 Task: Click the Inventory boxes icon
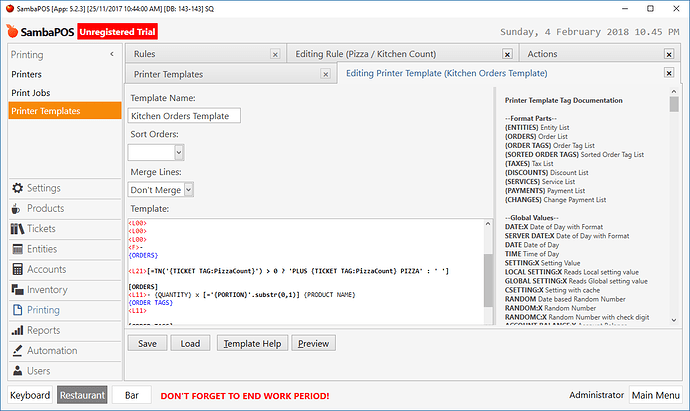[x=18, y=290]
